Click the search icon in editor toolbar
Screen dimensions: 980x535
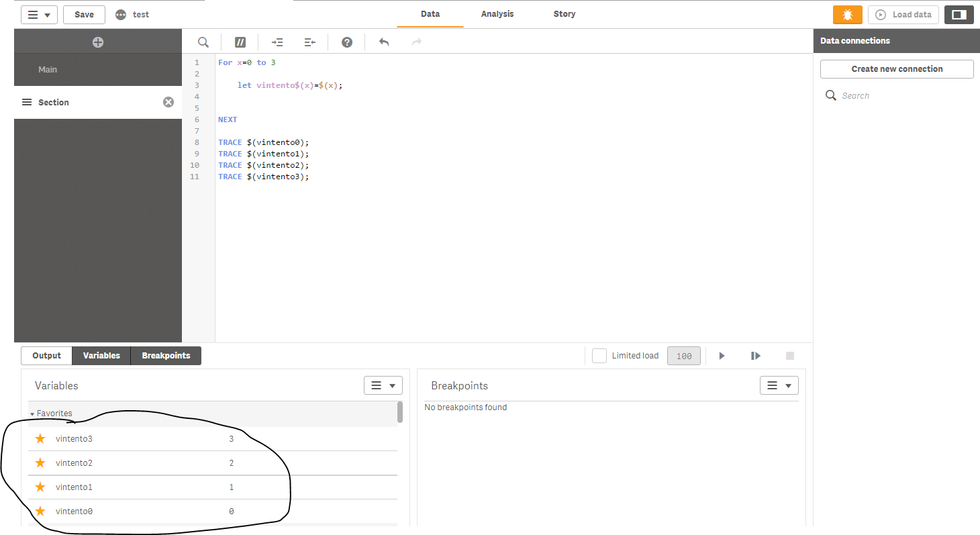(x=203, y=42)
